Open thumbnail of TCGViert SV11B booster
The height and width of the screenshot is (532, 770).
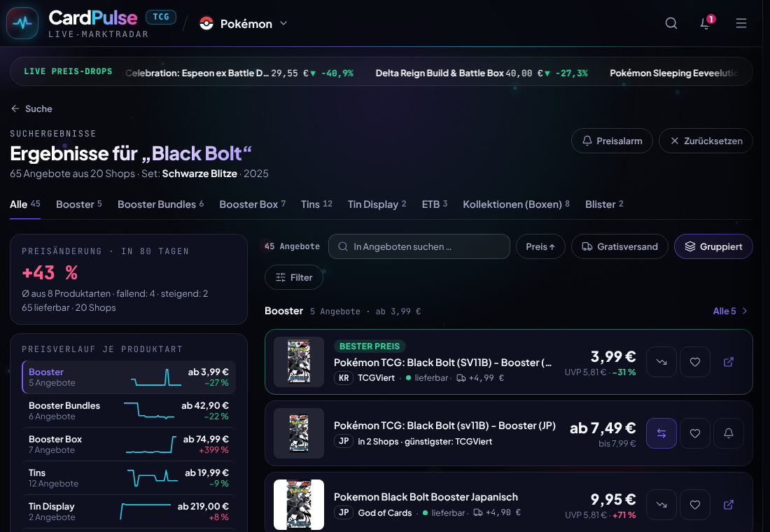299,362
